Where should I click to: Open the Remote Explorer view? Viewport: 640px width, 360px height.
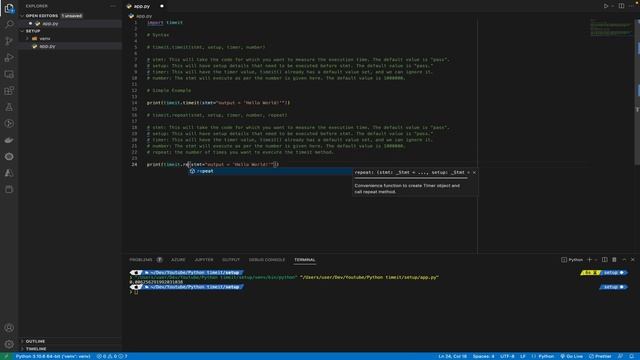(9, 74)
